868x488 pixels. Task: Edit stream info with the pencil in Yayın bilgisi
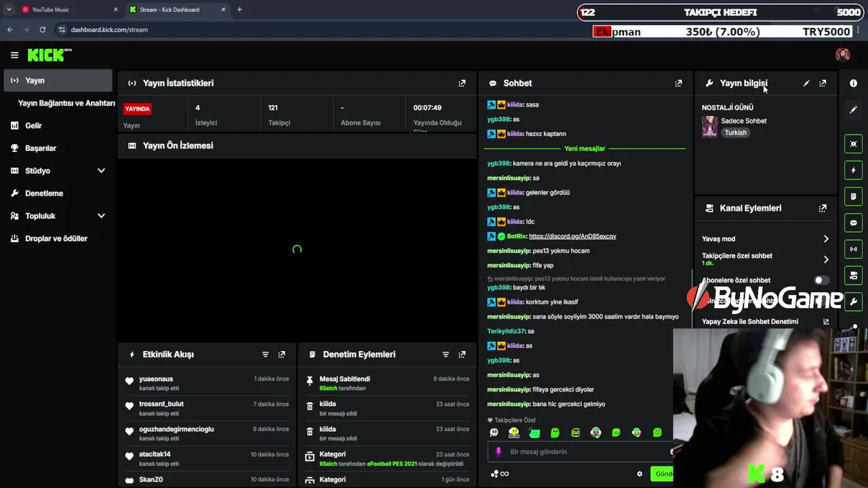tap(806, 83)
